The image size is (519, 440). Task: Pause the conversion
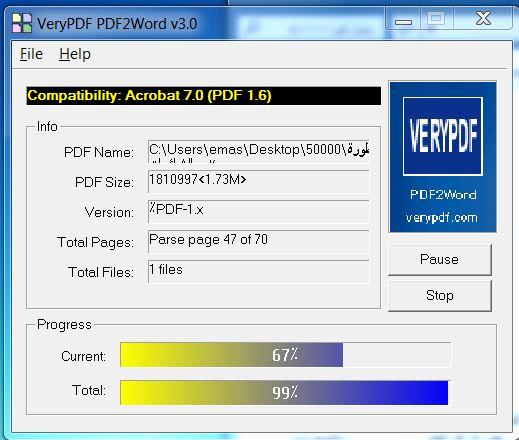(440, 260)
